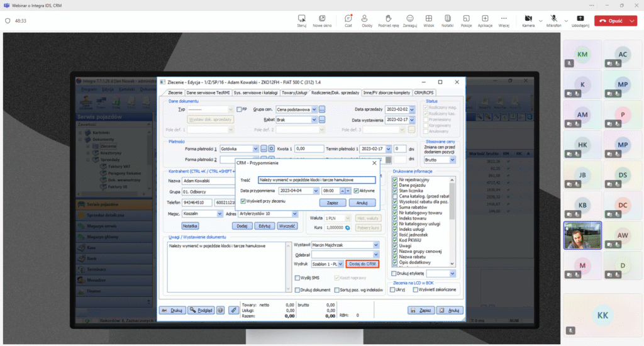Screen dimensions: 644x346
Task: Open Grupa cen. Cena podstawowa dropdown
Action: (x=314, y=109)
